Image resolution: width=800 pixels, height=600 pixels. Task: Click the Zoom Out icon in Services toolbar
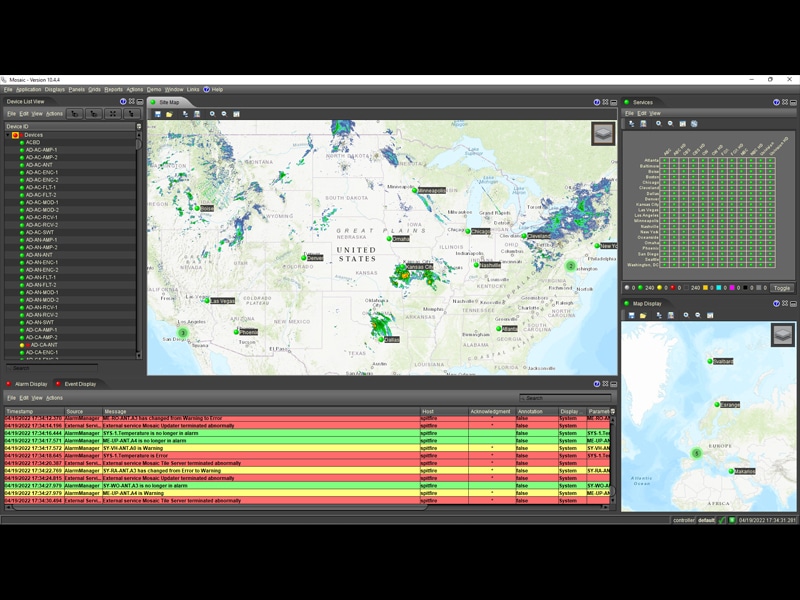pos(670,123)
